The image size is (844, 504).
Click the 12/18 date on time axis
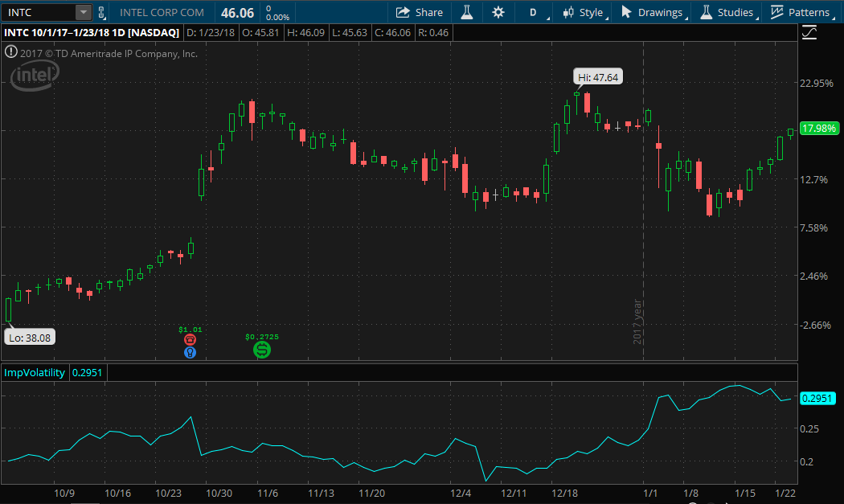click(564, 494)
